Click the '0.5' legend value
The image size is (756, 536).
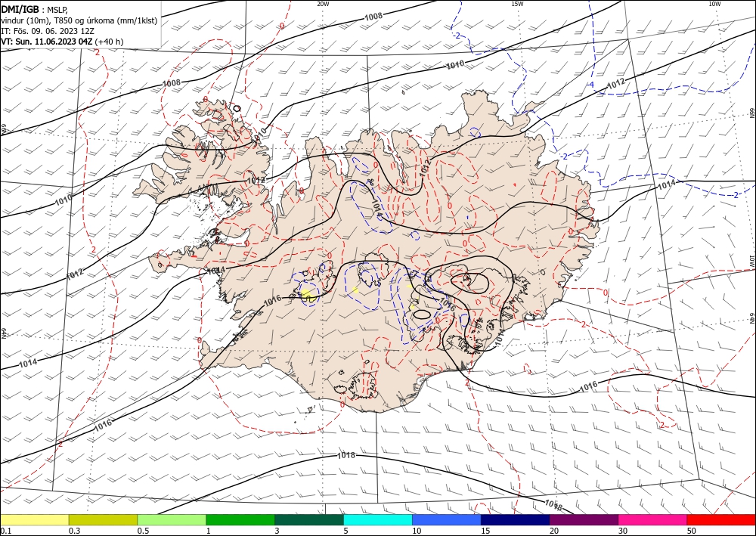pos(143,531)
